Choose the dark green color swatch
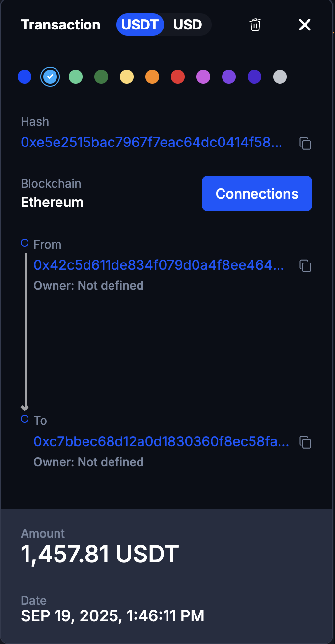This screenshot has height=644, width=335. [101, 77]
